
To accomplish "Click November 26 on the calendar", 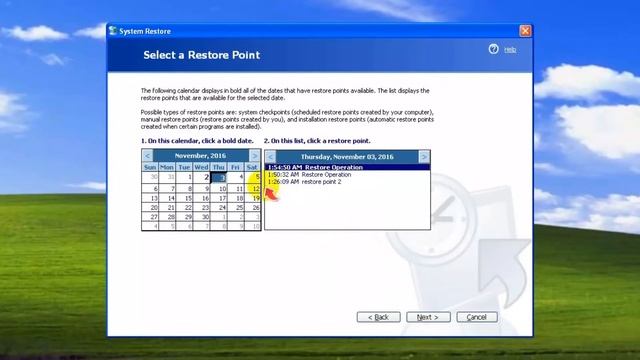I will 253,208.
